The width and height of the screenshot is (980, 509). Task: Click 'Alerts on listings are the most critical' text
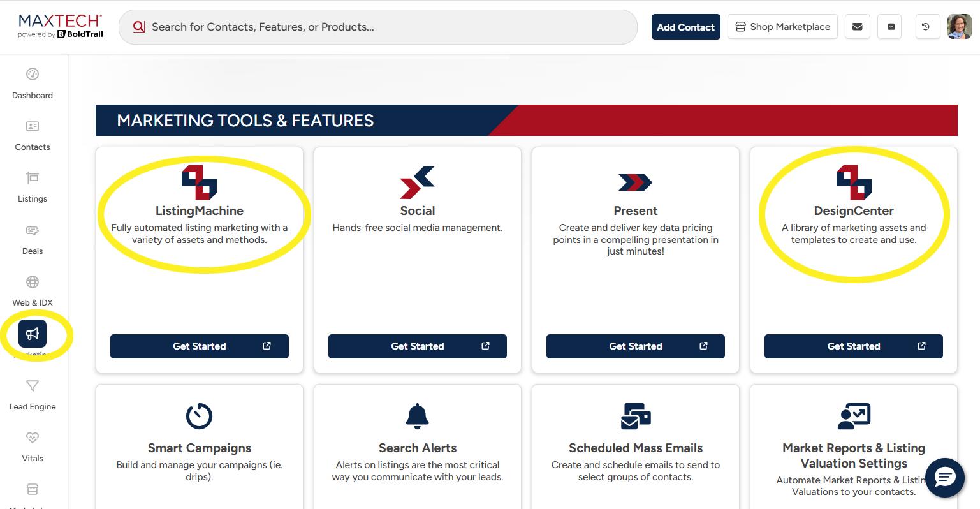click(418, 471)
